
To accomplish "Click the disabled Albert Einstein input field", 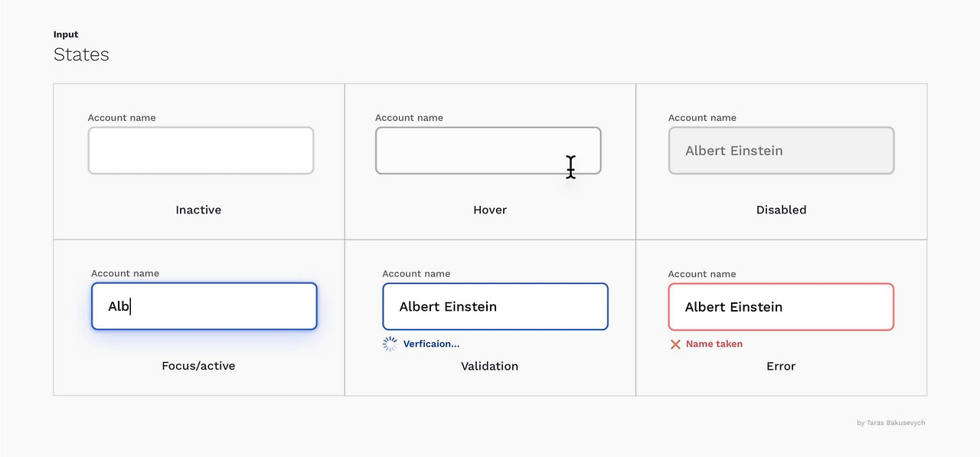I will [781, 151].
